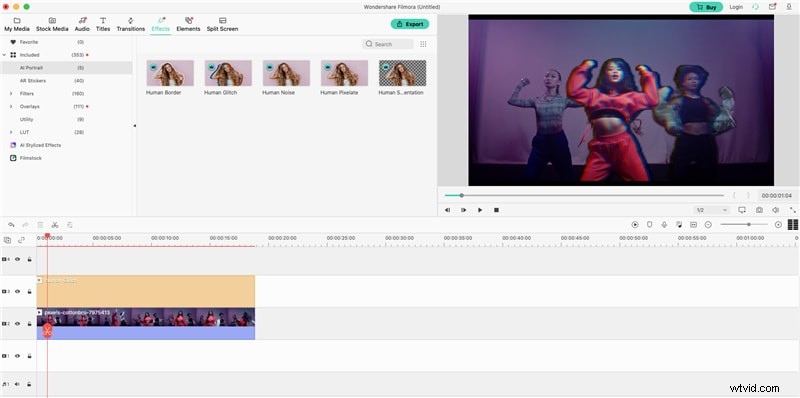Lock video track 2
The width and height of the screenshot is (800, 398).
point(30,324)
